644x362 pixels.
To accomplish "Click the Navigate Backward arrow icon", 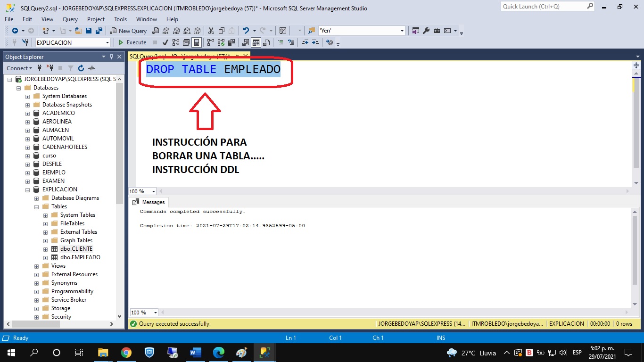I will pos(15,31).
